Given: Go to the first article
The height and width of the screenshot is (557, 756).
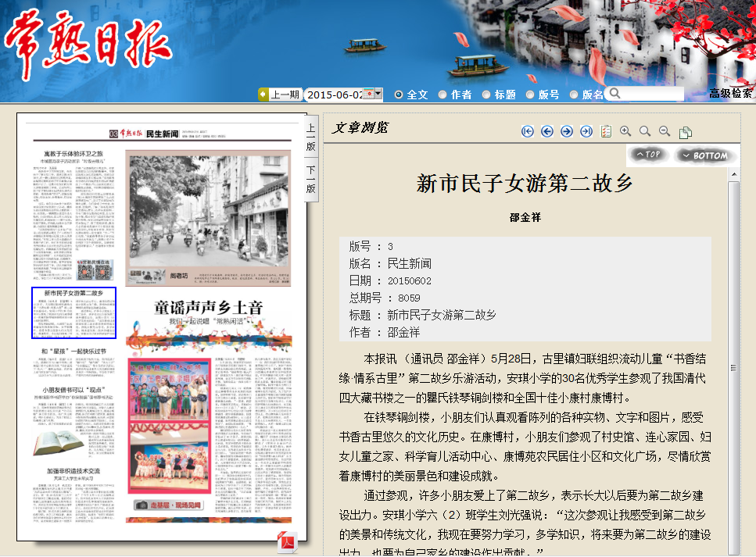Looking at the screenshot, I should (528, 131).
